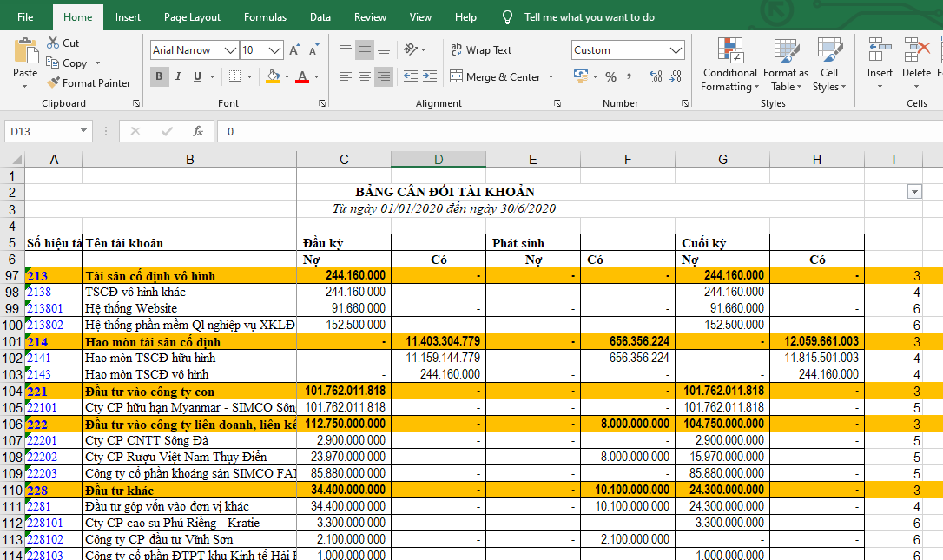943x560 pixels.
Task: Apply the yellow Fill Color swatch
Action: [x=273, y=77]
